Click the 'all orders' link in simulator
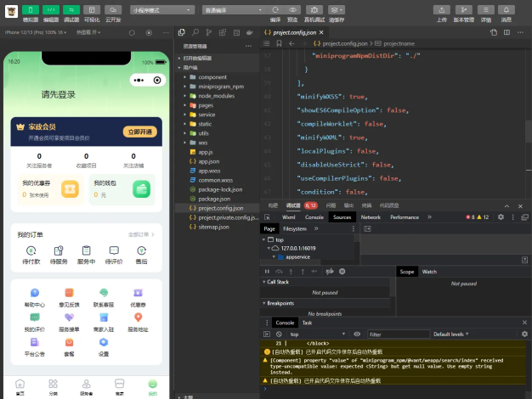Viewport: 532px width, 399px height. (x=141, y=234)
